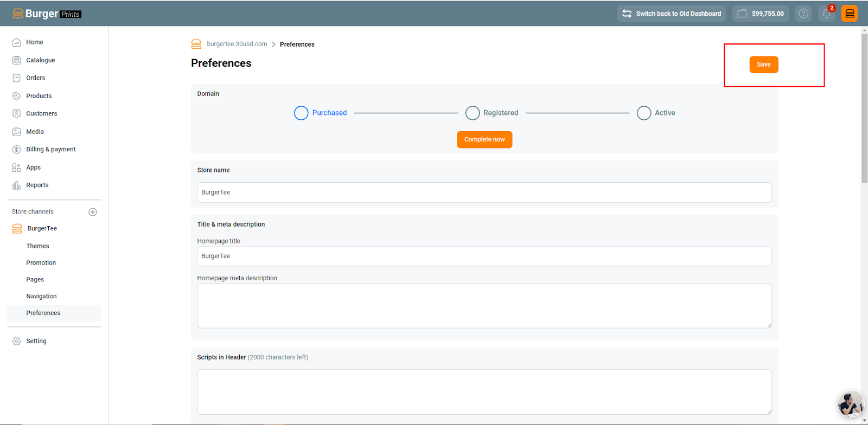This screenshot has height=425, width=868.
Task: Click the Homepage title input field
Action: 484,256
